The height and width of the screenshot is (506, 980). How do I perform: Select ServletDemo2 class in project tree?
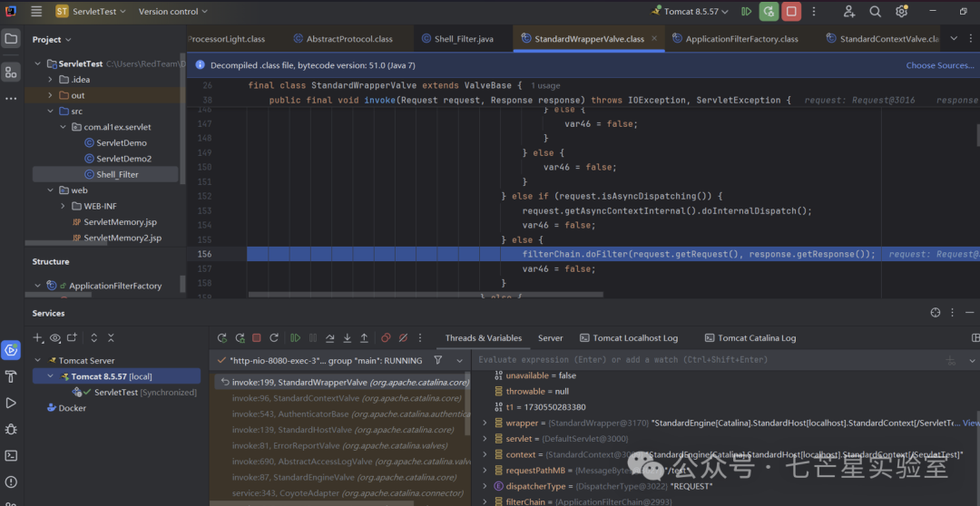click(x=118, y=159)
